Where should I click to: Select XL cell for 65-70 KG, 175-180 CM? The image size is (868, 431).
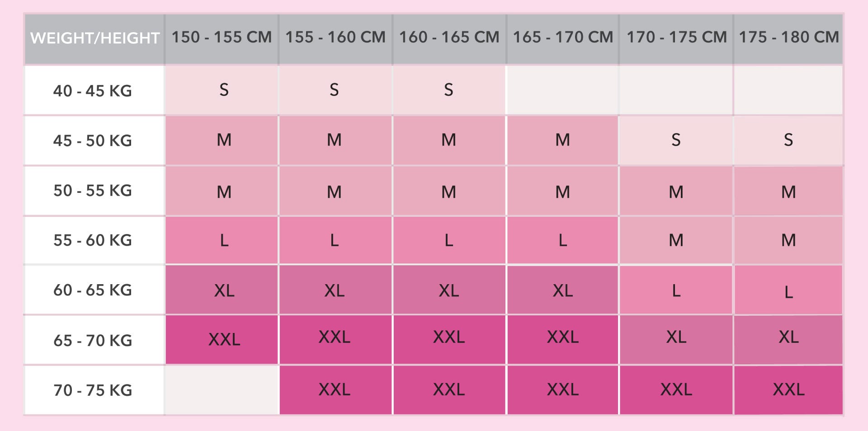(788, 340)
